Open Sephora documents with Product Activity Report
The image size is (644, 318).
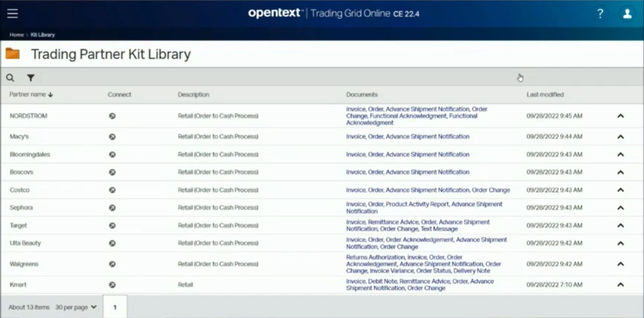(424, 208)
